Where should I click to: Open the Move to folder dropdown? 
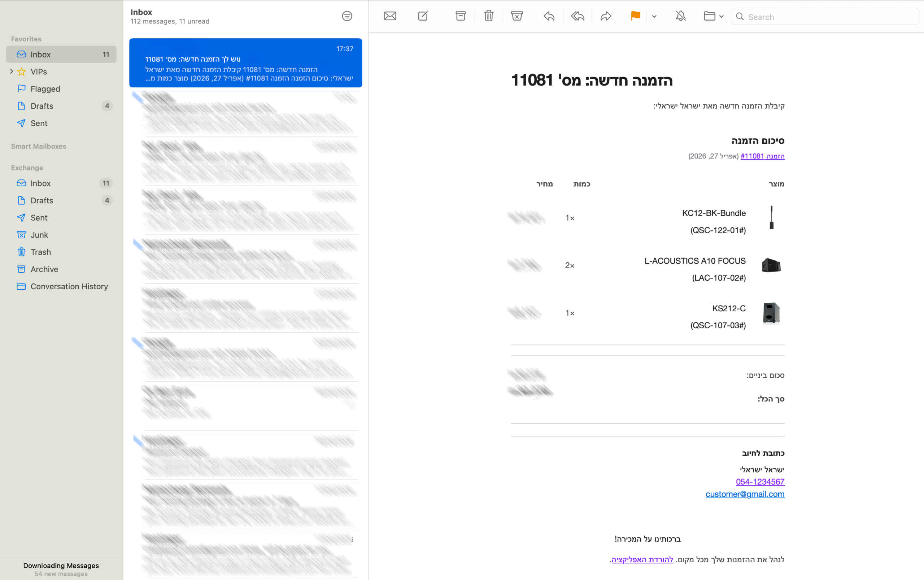[714, 16]
